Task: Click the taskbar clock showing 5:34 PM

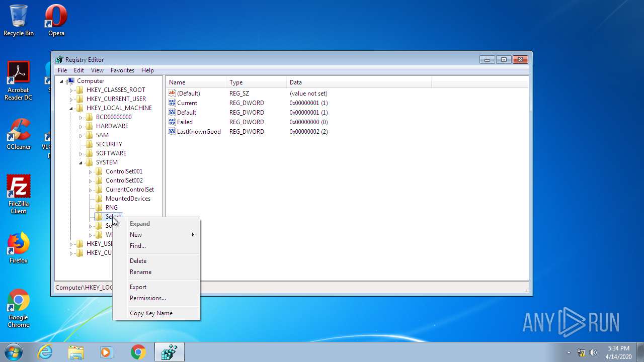Action: [x=618, y=352]
